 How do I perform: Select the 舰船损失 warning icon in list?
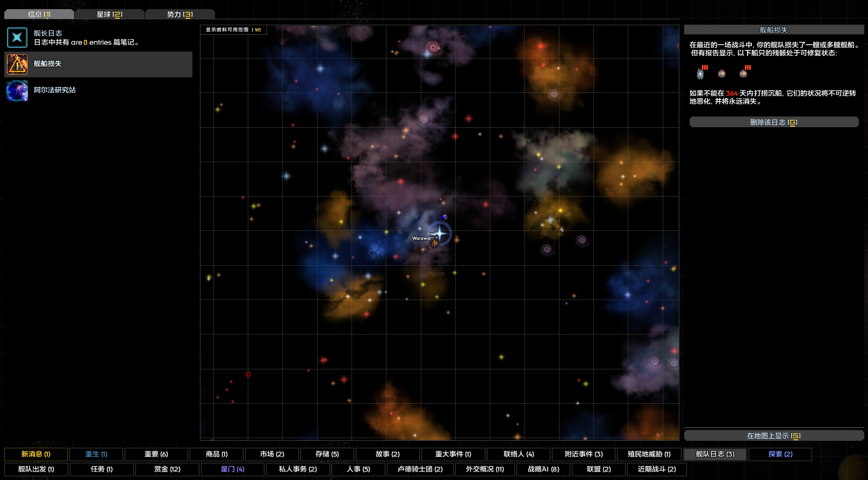[x=17, y=64]
